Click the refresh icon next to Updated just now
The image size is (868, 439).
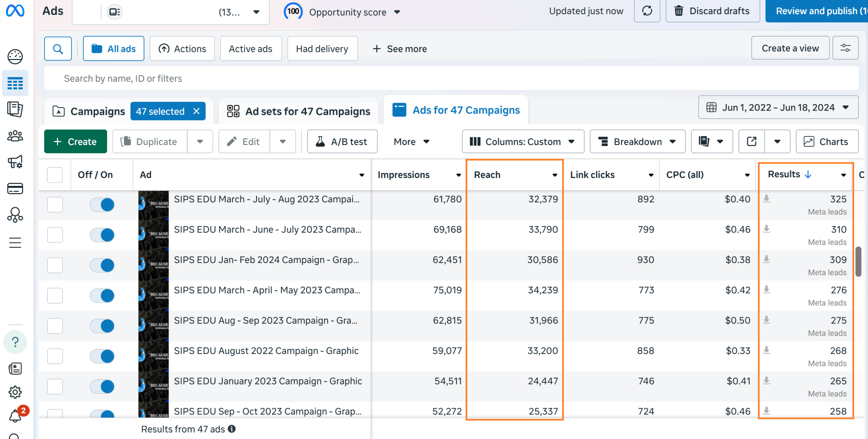pyautogui.click(x=647, y=11)
